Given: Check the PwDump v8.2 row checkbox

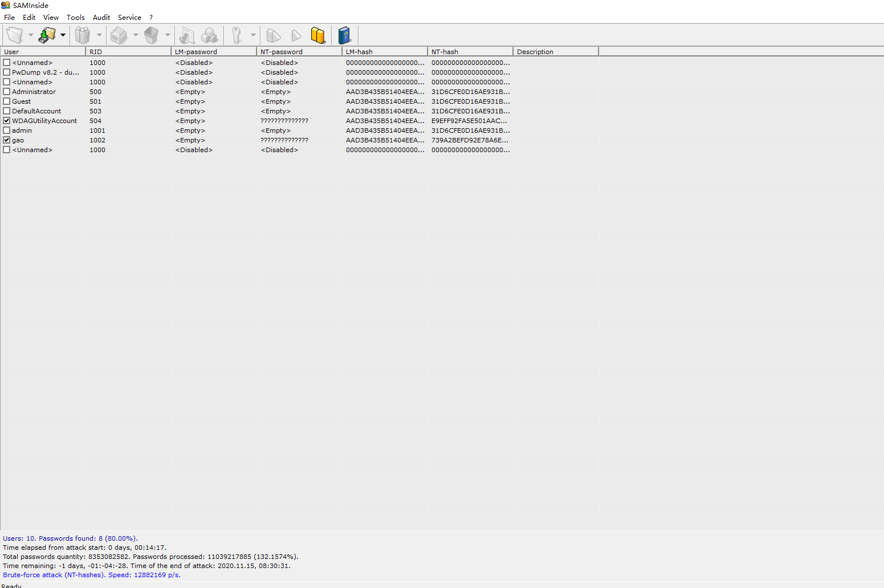Looking at the screenshot, I should pos(7,72).
